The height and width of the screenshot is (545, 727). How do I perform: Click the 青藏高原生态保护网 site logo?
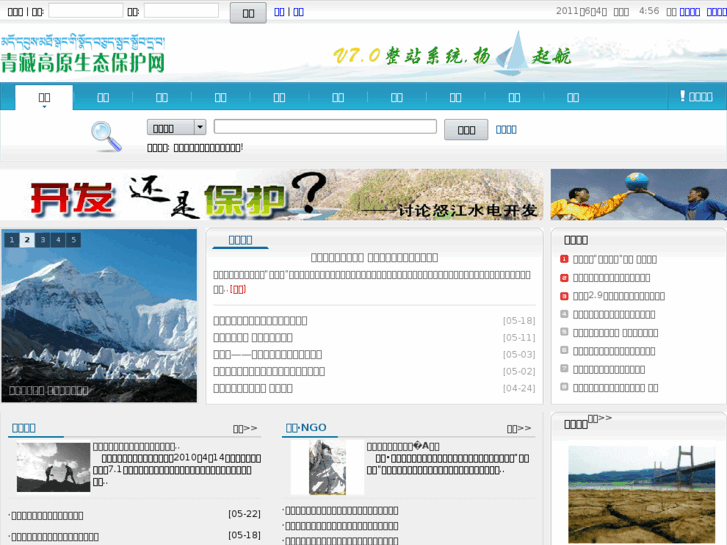(83, 54)
